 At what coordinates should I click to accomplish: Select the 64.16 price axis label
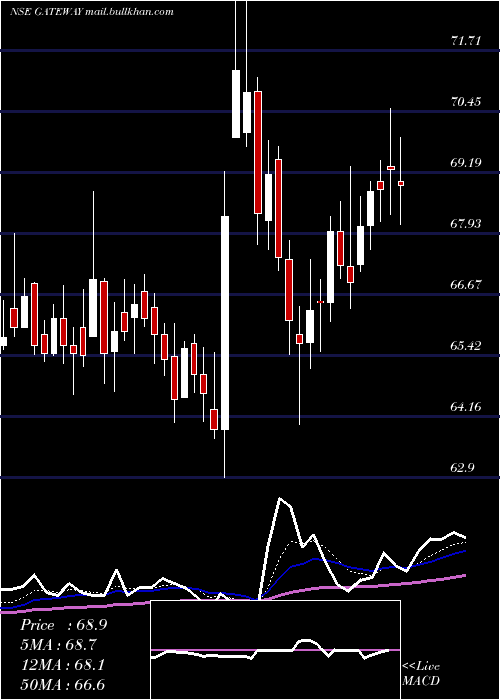coord(466,407)
